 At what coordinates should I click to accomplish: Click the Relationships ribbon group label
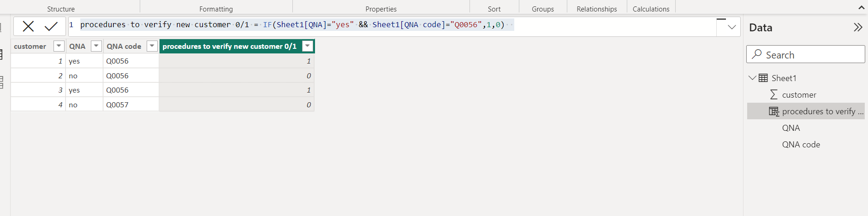pyautogui.click(x=597, y=9)
